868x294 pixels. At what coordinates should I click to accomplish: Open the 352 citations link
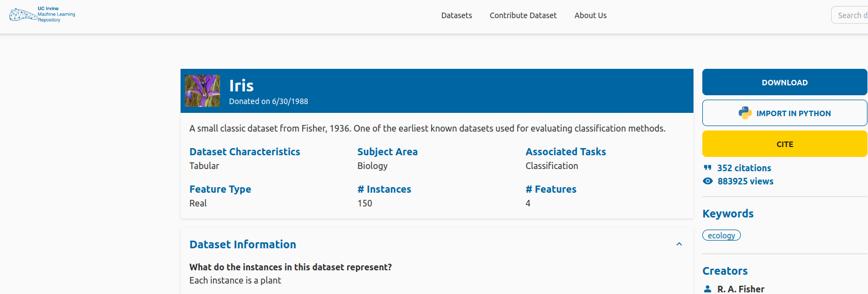[x=744, y=168]
